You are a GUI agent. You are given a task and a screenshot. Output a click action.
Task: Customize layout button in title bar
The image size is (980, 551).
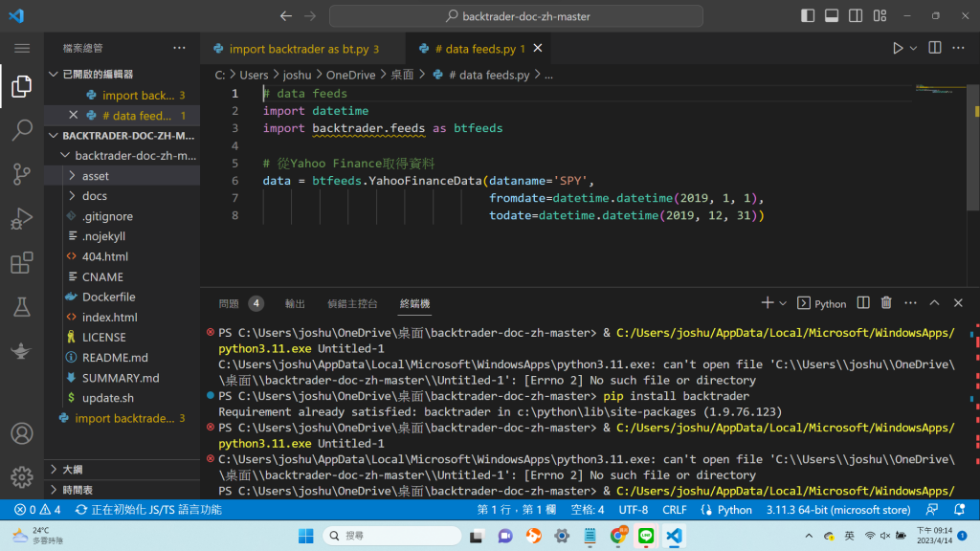[x=880, y=16]
